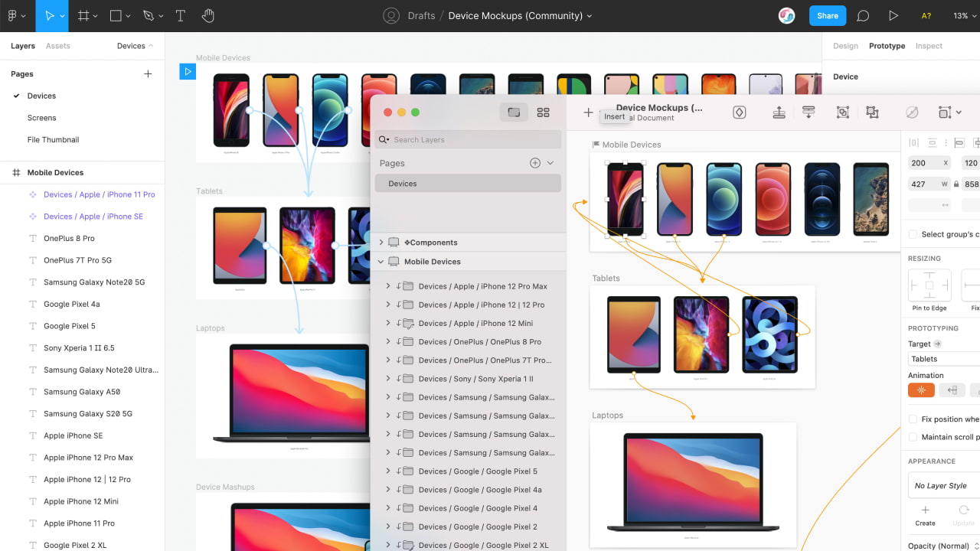The height and width of the screenshot is (551, 980).
Task: Click the disabled Mask icon in Sketch toolbar
Action: [912, 112]
